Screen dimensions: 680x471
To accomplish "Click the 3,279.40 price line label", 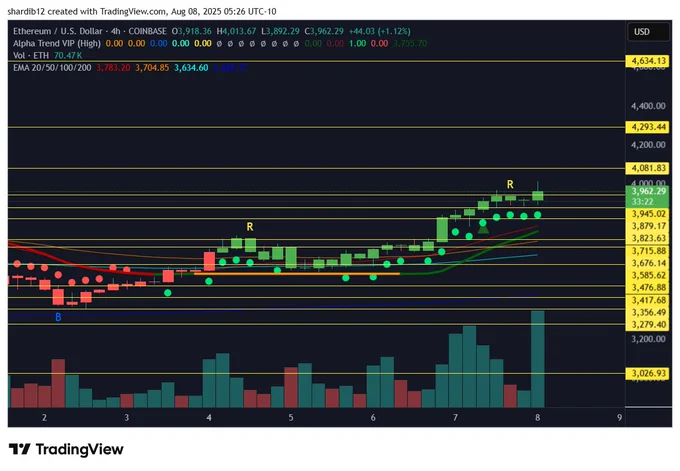I will 648,325.
